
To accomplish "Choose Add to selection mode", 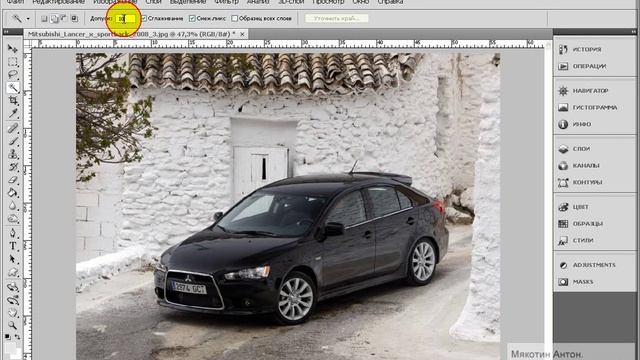I will click(x=54, y=19).
